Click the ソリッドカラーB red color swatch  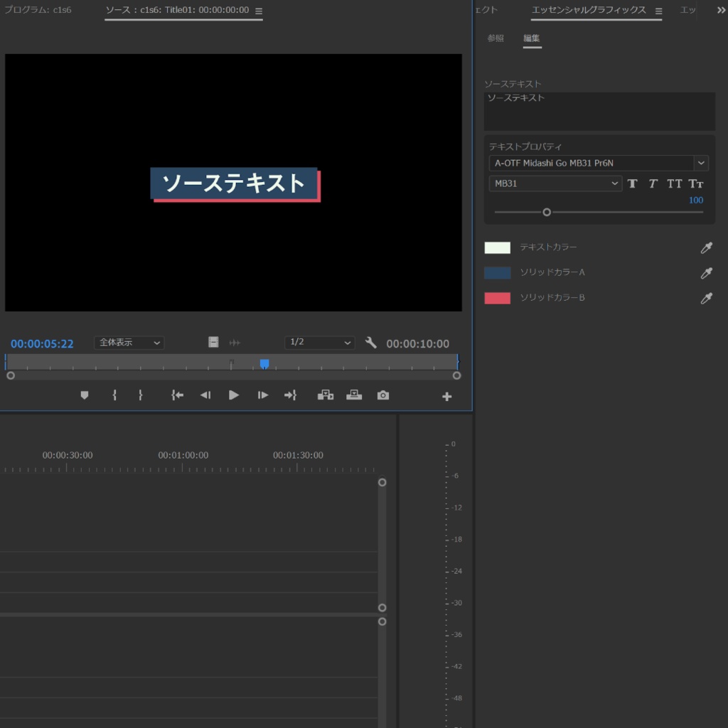pos(498,298)
